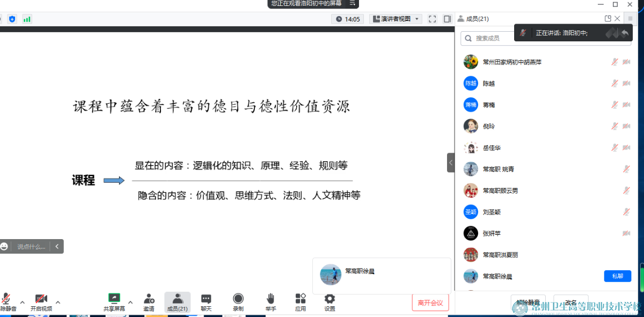This screenshot has height=317, width=644.
Task: Expand share options arrow beside 共享屏幕
Action: click(x=130, y=302)
